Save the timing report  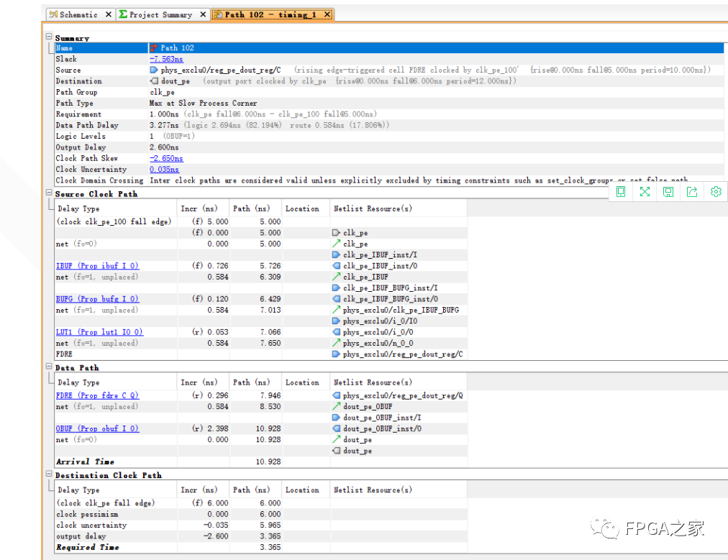coord(668,192)
